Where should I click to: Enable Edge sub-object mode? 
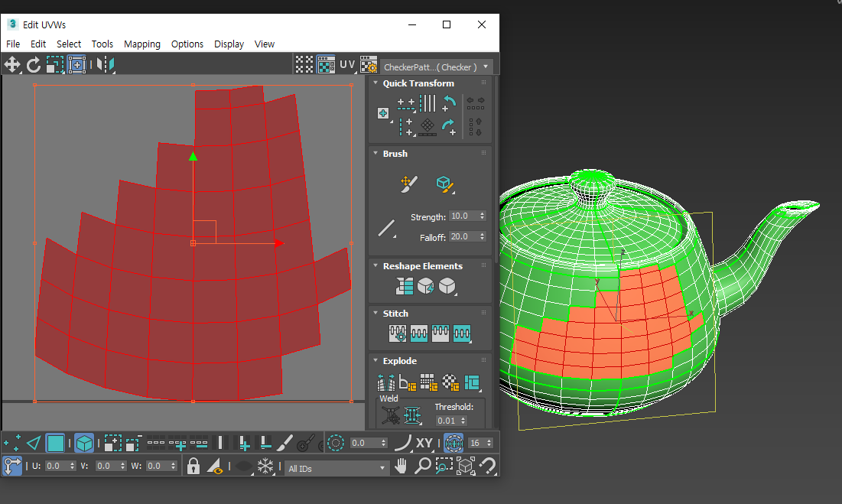[x=34, y=444]
